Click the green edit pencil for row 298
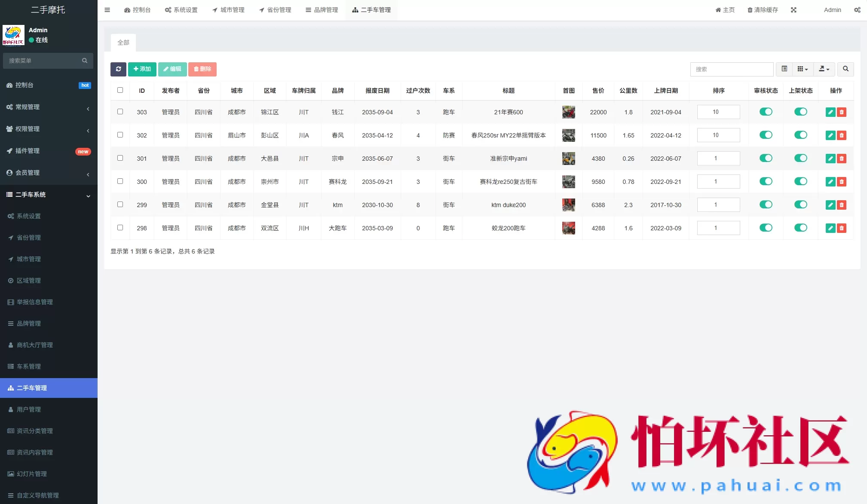 [x=830, y=228]
